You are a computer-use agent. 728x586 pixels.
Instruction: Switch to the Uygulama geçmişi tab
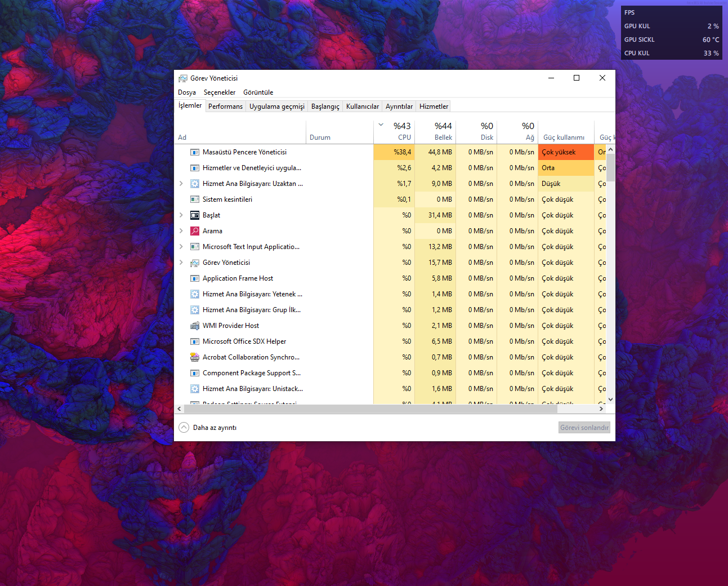[x=277, y=106]
